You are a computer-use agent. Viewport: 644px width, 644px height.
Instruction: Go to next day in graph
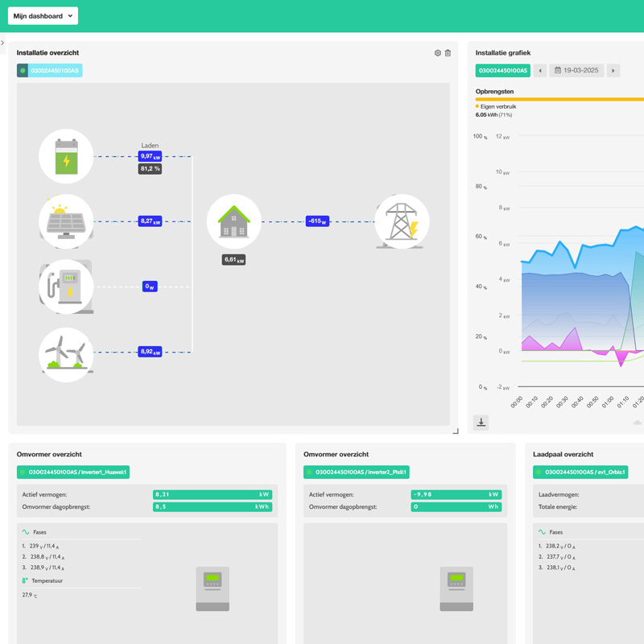(x=613, y=71)
